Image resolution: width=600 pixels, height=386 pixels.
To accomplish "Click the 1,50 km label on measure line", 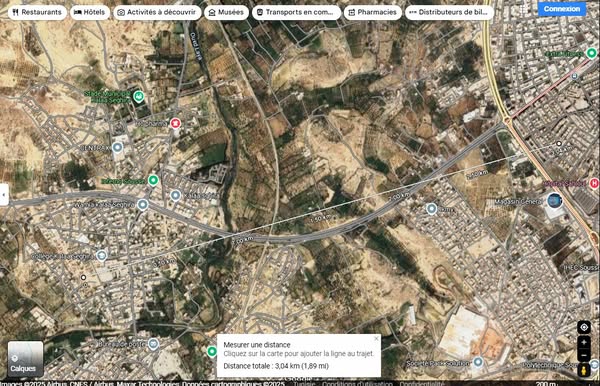I will click(x=320, y=219).
